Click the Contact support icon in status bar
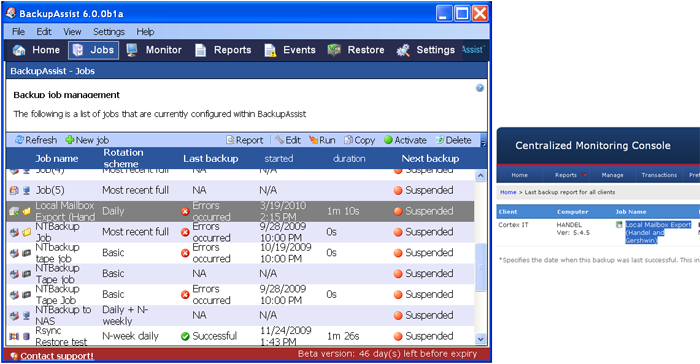The width and height of the screenshot is (700, 364). 14,356
